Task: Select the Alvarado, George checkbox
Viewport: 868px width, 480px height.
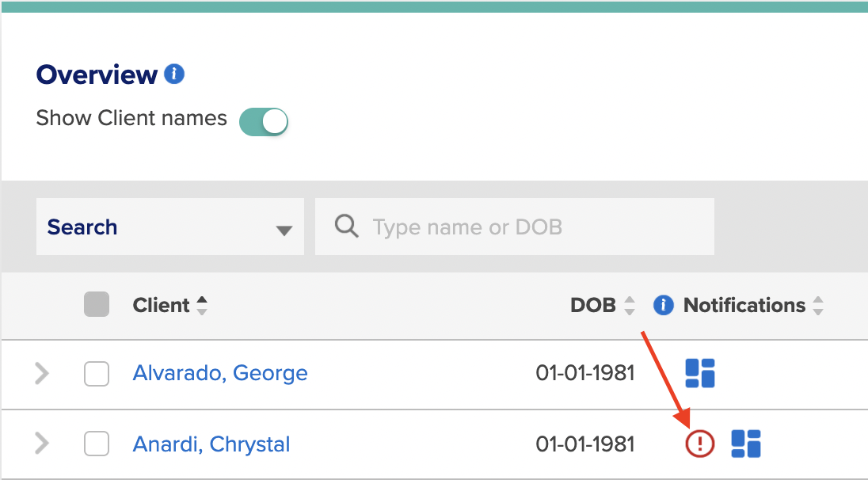Action: coord(97,374)
